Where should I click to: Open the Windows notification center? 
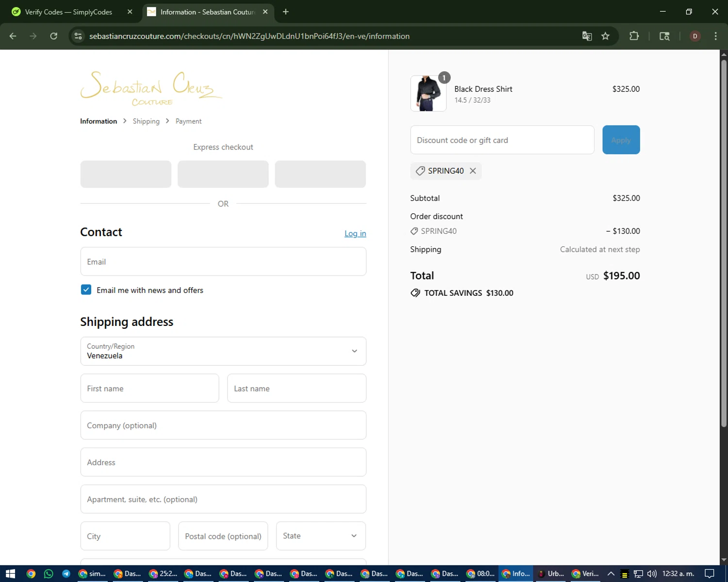pos(710,574)
